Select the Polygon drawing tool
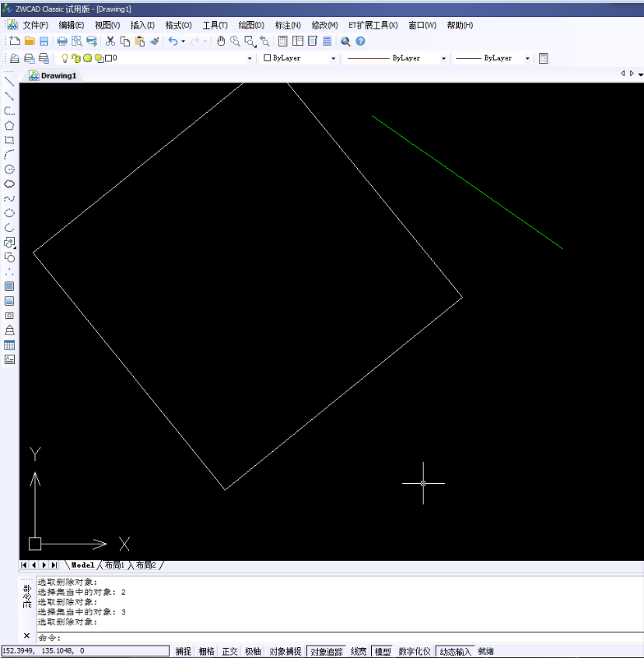Screen dimensions: 644x658 click(9, 125)
